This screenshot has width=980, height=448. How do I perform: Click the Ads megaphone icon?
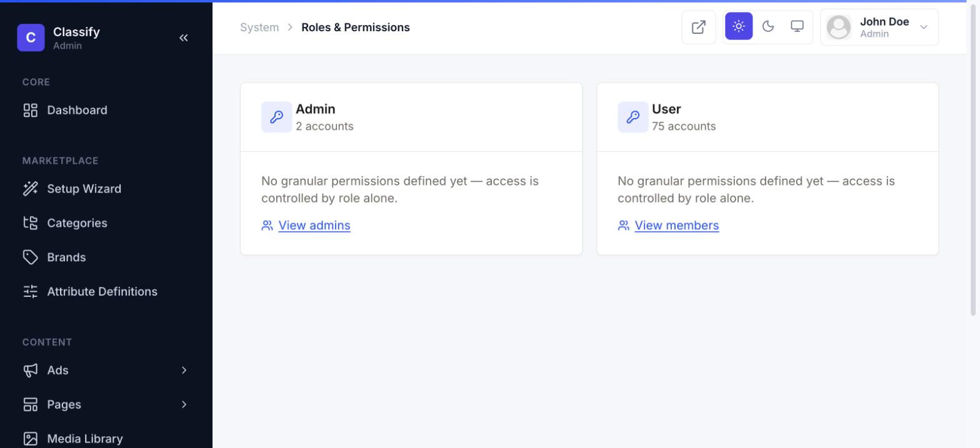coord(31,371)
